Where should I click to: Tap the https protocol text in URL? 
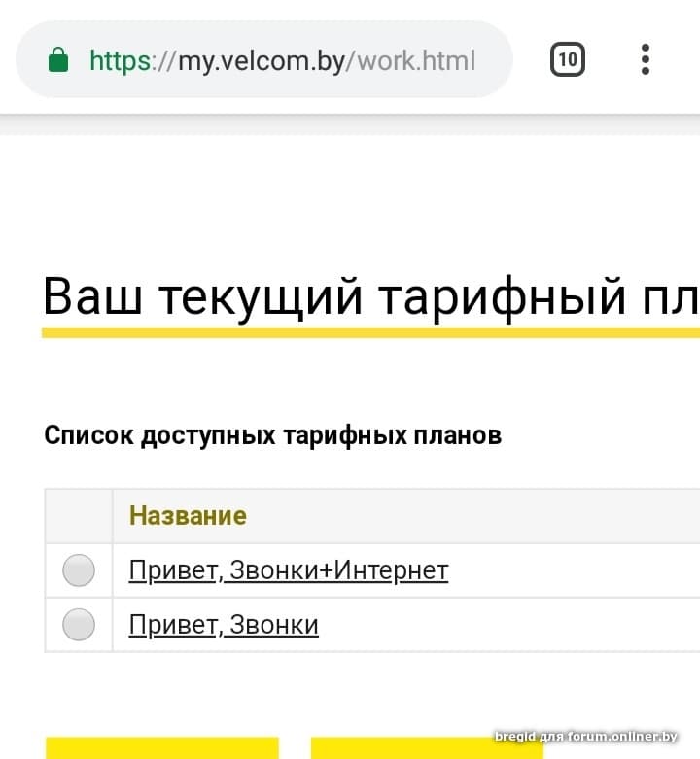[x=121, y=61]
